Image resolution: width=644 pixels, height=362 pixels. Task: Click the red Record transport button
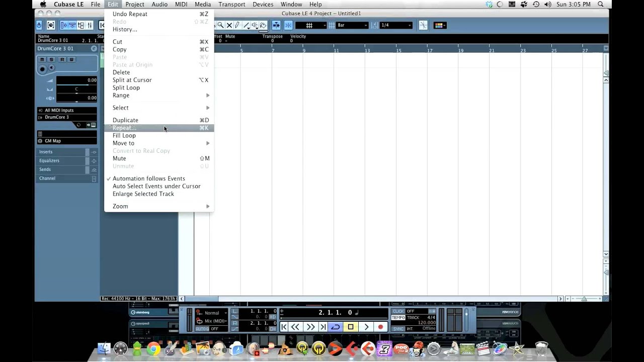[x=381, y=327]
